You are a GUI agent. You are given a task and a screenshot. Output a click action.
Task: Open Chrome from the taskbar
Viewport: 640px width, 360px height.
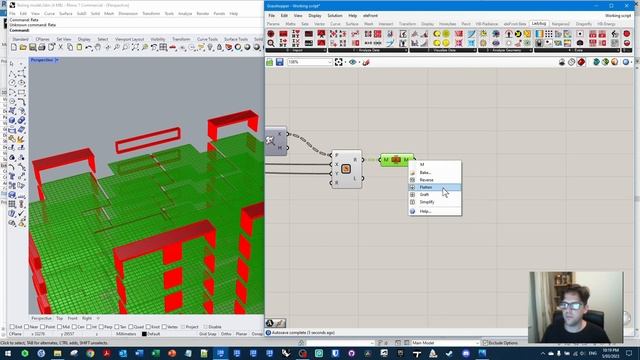pyautogui.click(x=90, y=353)
